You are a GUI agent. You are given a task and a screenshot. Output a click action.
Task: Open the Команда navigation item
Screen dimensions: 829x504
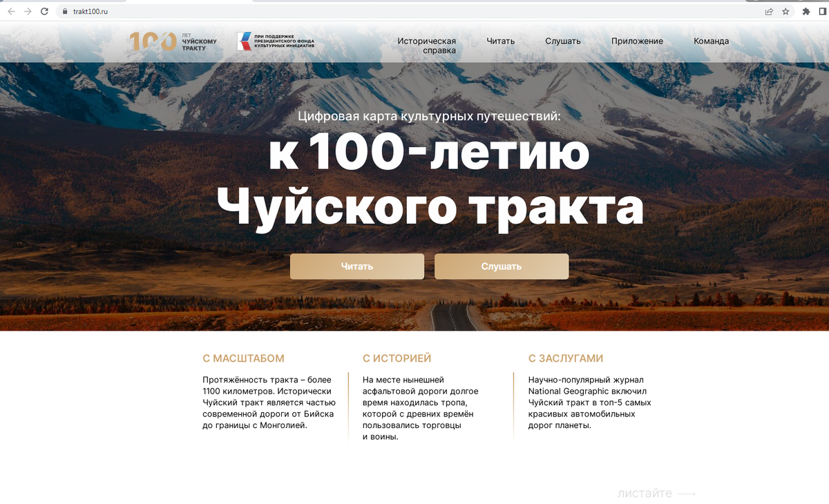point(710,41)
